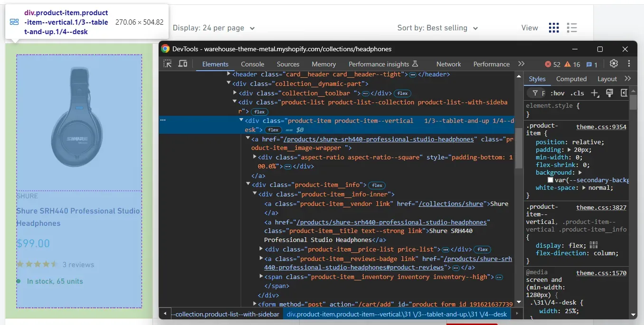
Task: Open the customize DevTools three-dot menu
Action: (628, 64)
